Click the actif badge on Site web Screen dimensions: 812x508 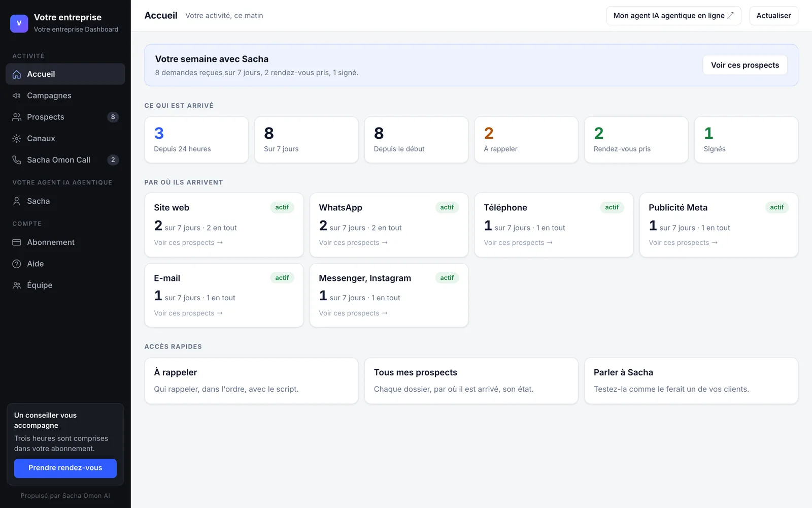coord(282,207)
